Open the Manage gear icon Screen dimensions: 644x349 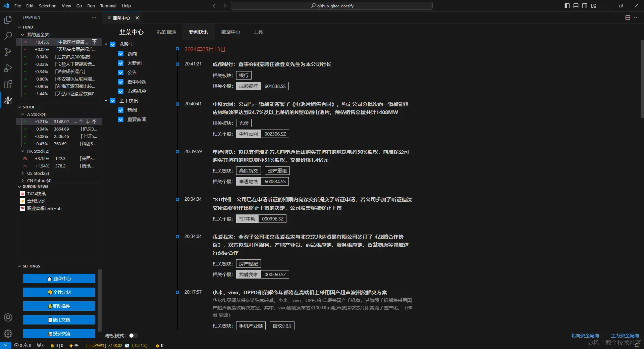pos(8,334)
